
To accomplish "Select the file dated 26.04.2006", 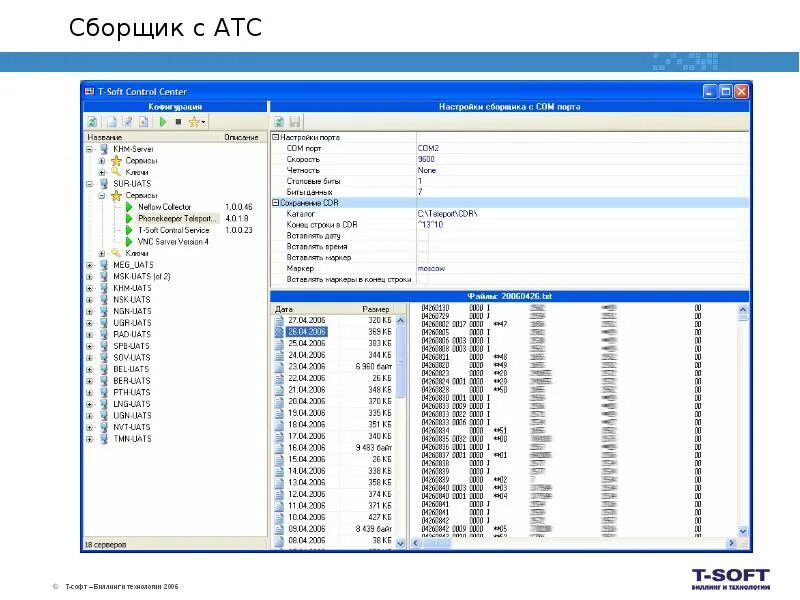I will (307, 332).
